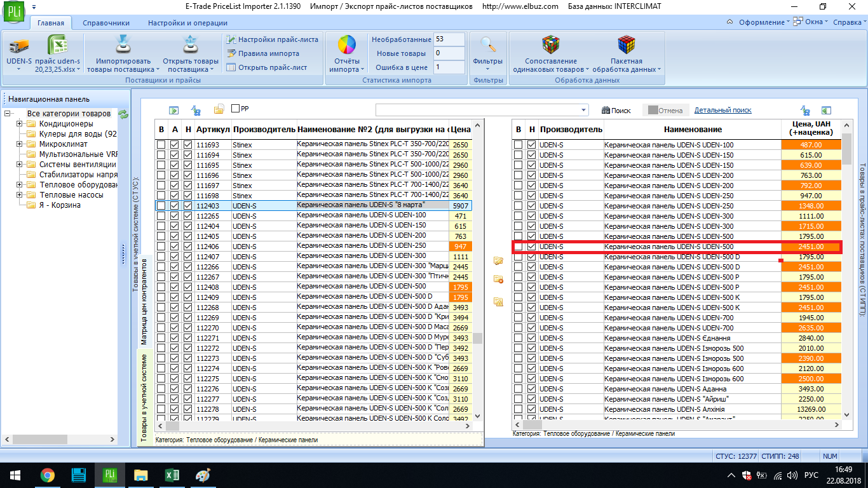Viewport: 868px width, 488px height.
Task: Switch to the Справочники ribbon tab
Action: click(106, 23)
